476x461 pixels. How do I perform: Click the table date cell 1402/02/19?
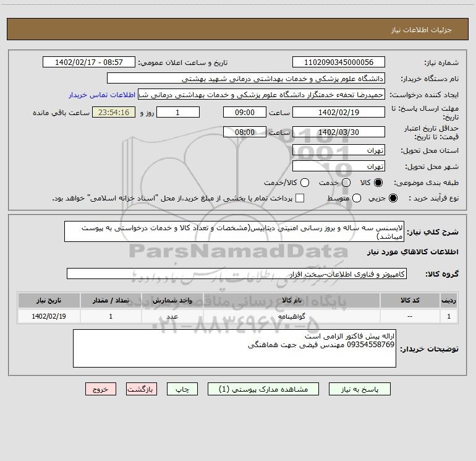click(49, 316)
